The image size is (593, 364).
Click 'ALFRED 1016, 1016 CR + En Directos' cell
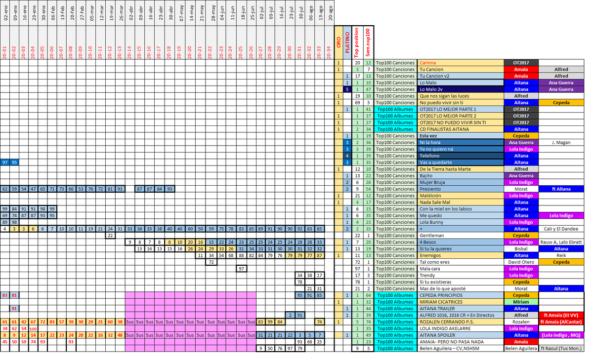point(460,315)
